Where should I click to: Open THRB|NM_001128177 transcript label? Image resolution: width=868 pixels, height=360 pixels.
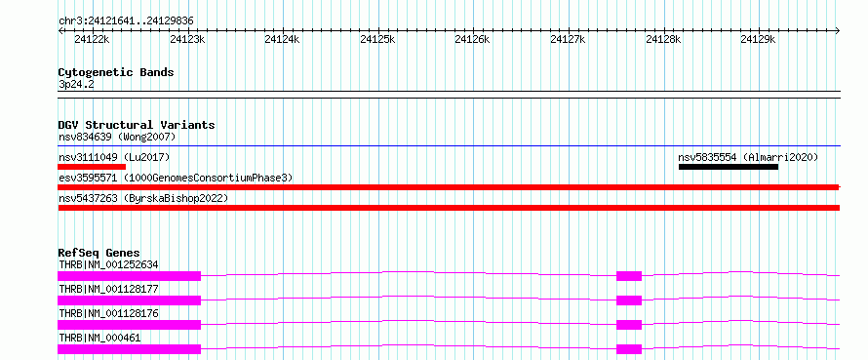[108, 289]
